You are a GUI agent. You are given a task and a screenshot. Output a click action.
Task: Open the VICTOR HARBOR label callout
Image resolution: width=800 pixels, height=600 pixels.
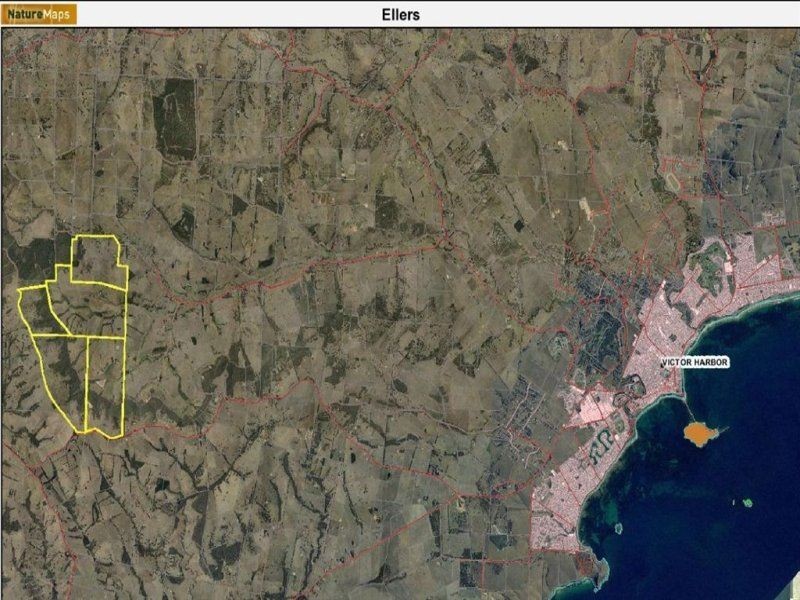coord(696,363)
